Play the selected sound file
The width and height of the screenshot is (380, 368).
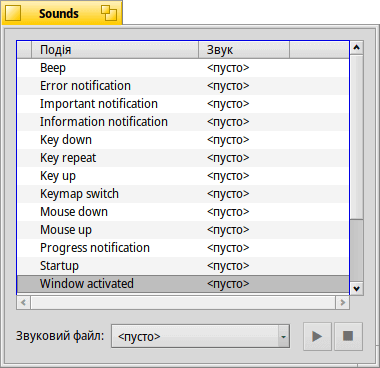pos(317,336)
